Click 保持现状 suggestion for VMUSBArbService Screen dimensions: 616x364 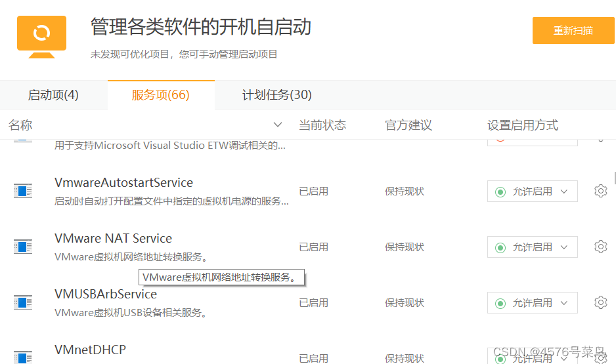(x=405, y=302)
